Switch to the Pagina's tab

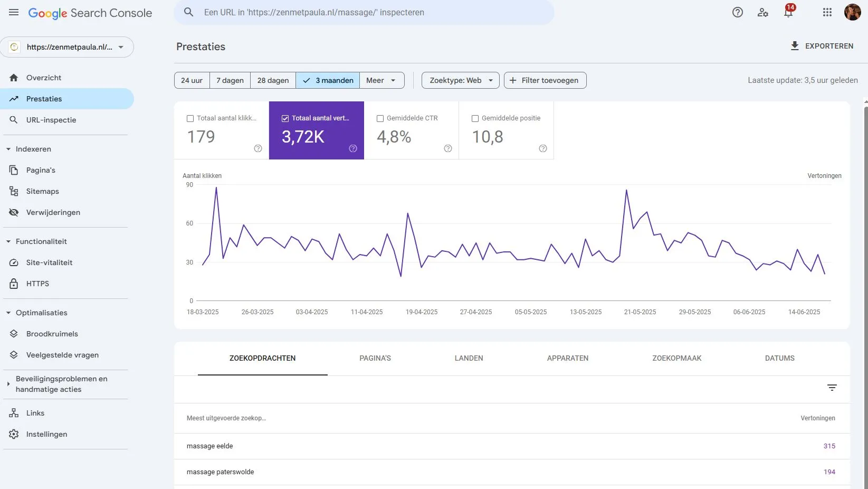pos(375,358)
